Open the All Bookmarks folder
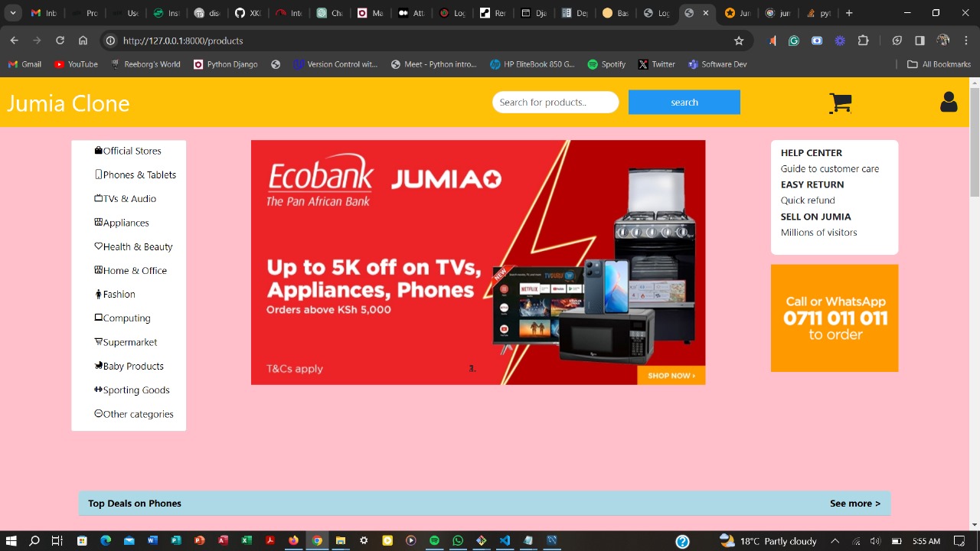 [x=939, y=64]
